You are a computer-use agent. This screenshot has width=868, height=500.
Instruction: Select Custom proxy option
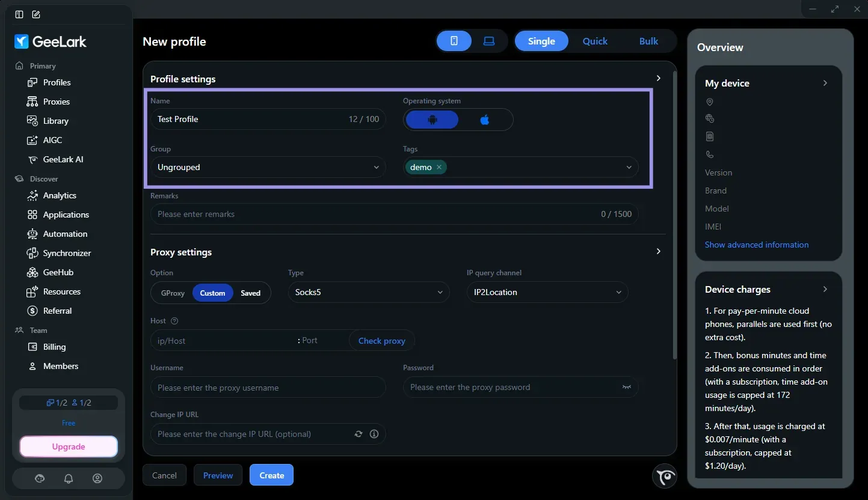click(x=212, y=293)
